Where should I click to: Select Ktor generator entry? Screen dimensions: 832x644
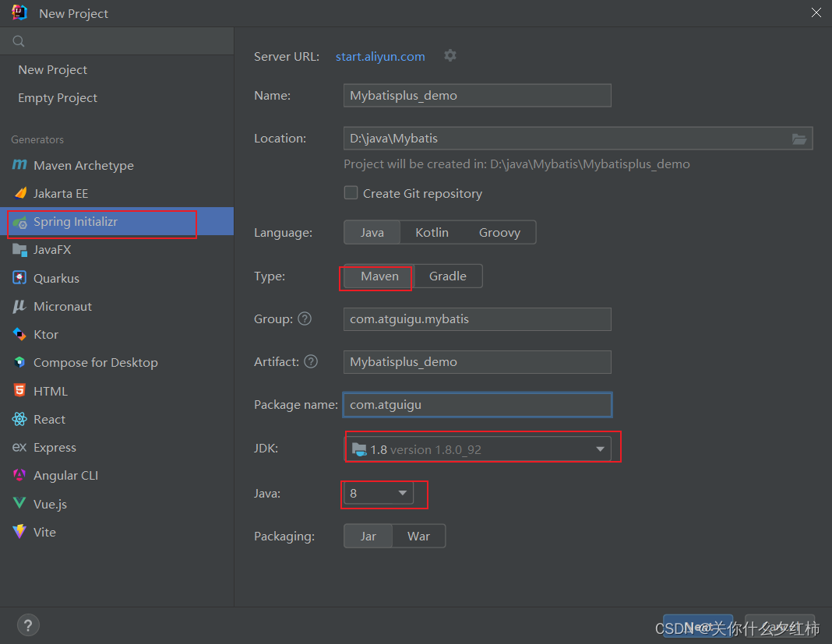(117, 334)
